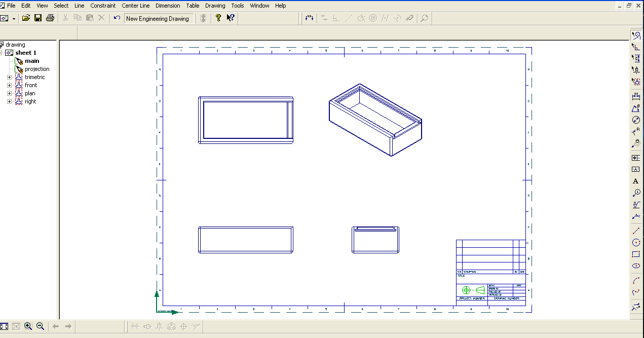Click the xx dimension constraint icon
This screenshot has width=644, height=338.
[310, 18]
